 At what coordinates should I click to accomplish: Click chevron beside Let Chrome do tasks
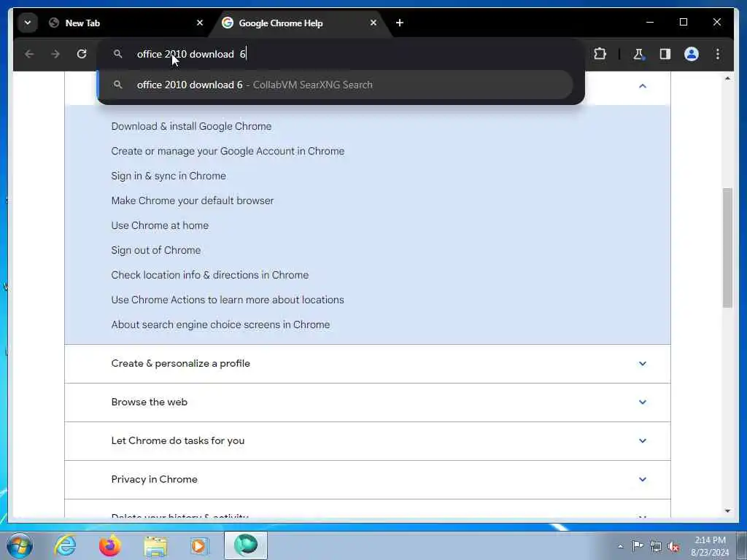[642, 440]
